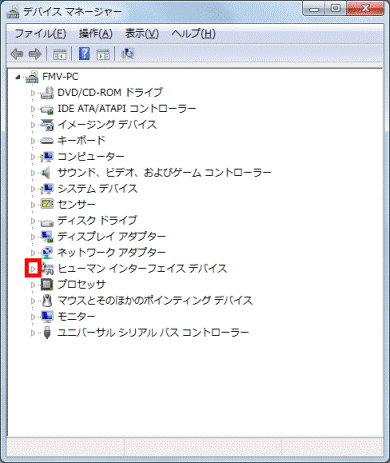The height and width of the screenshot is (463, 390).
Task: Select FMV-PC root label
Action: [60, 77]
